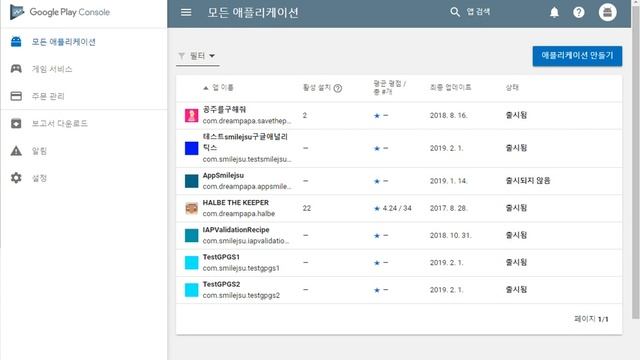Click the 활성 설치 column header
Viewport: 640px width, 360px height.
point(317,87)
